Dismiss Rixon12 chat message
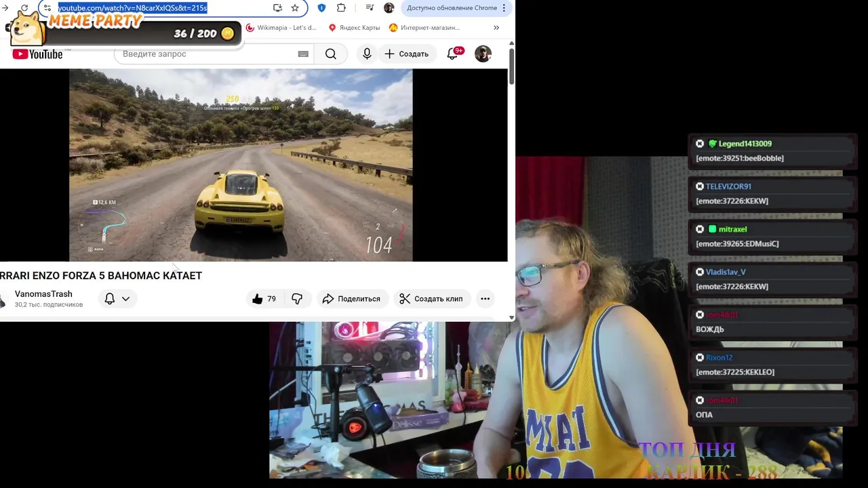 (x=700, y=357)
